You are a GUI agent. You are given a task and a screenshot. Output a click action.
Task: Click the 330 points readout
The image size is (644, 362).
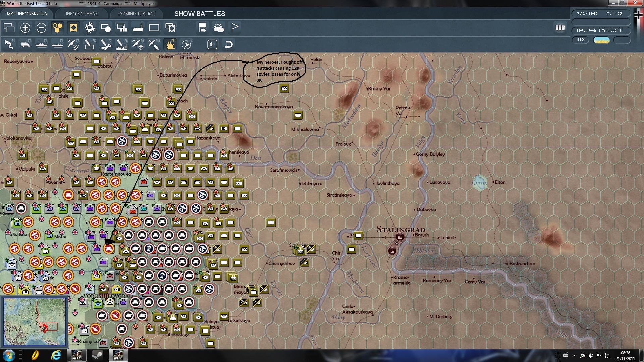click(x=580, y=40)
